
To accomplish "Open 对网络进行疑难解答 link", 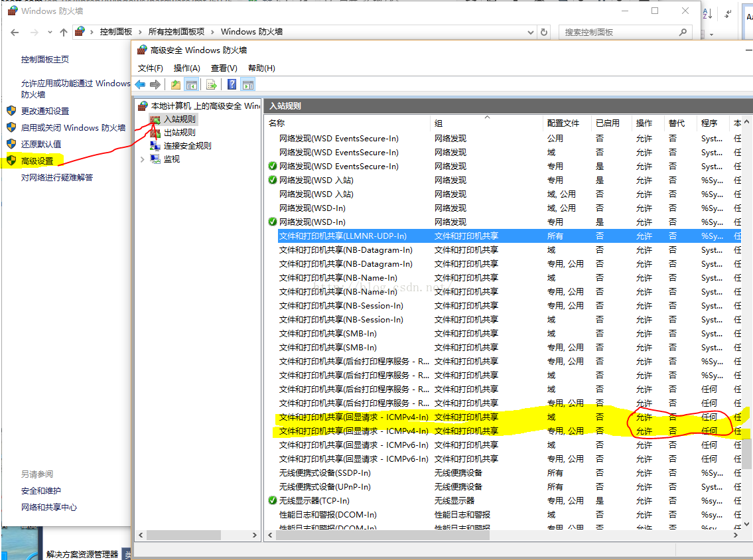I will coord(57,178).
